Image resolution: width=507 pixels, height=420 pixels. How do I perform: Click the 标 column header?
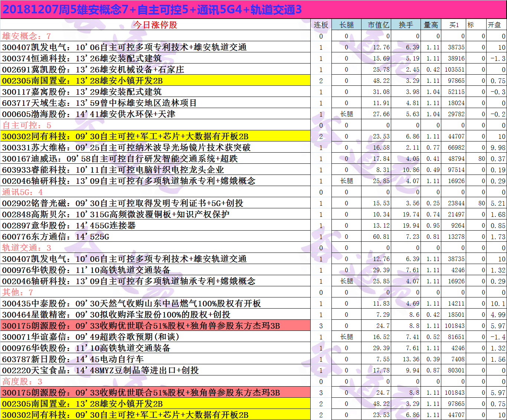[x=471, y=25]
